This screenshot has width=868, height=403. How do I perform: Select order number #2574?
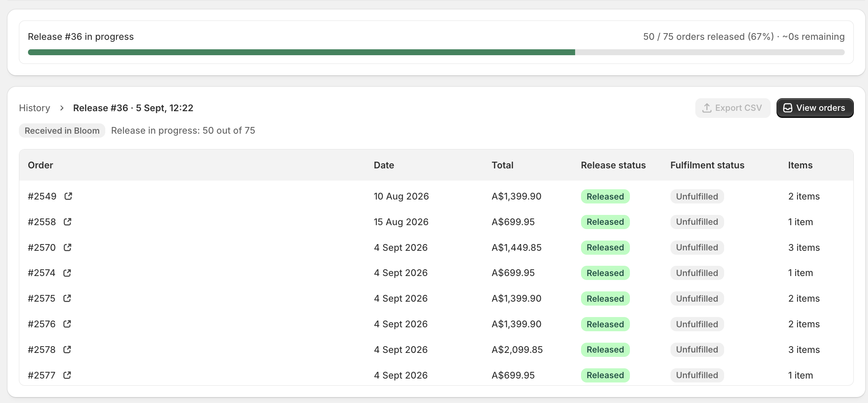click(42, 273)
